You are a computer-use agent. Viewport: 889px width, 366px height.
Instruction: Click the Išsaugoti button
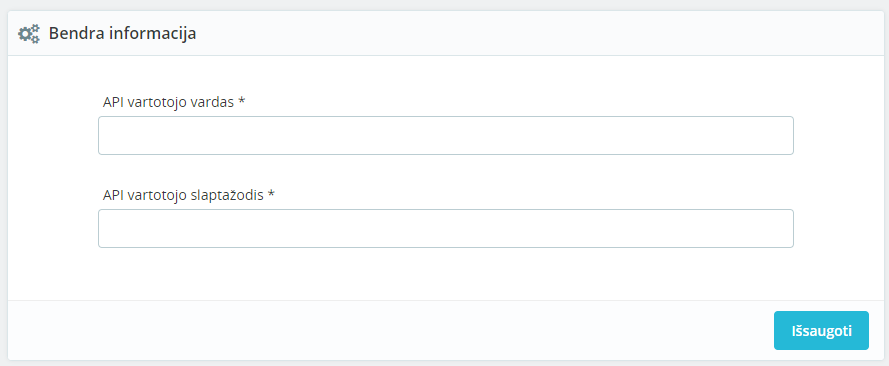(x=821, y=330)
